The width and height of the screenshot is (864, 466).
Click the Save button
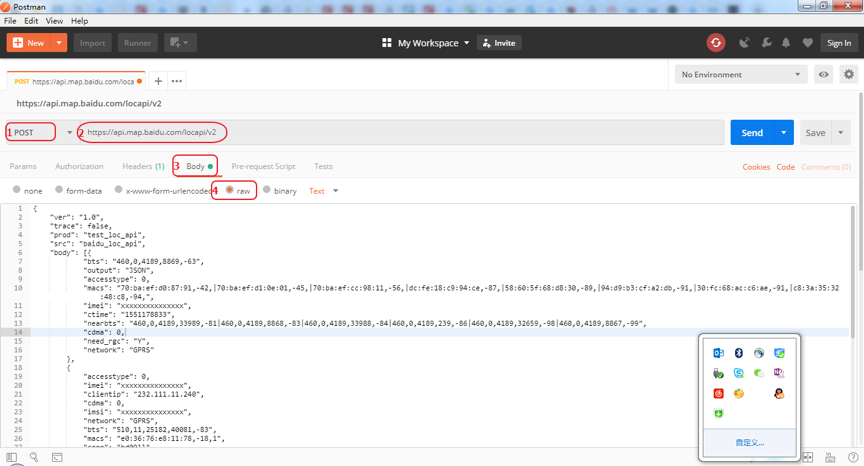tap(816, 133)
